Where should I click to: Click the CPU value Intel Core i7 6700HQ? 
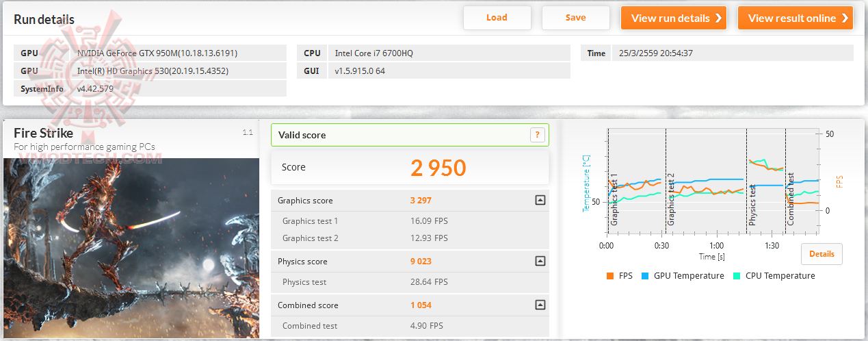(374, 53)
